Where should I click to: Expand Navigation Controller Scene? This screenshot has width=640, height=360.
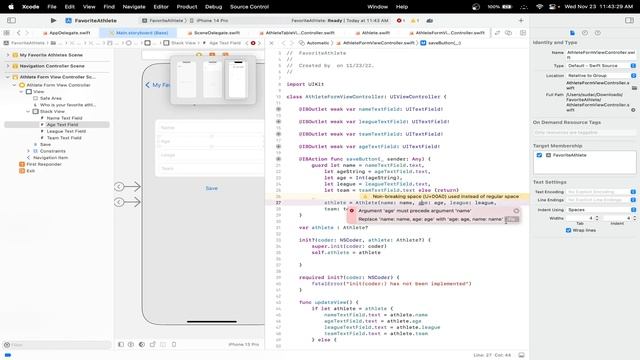pos(8,66)
